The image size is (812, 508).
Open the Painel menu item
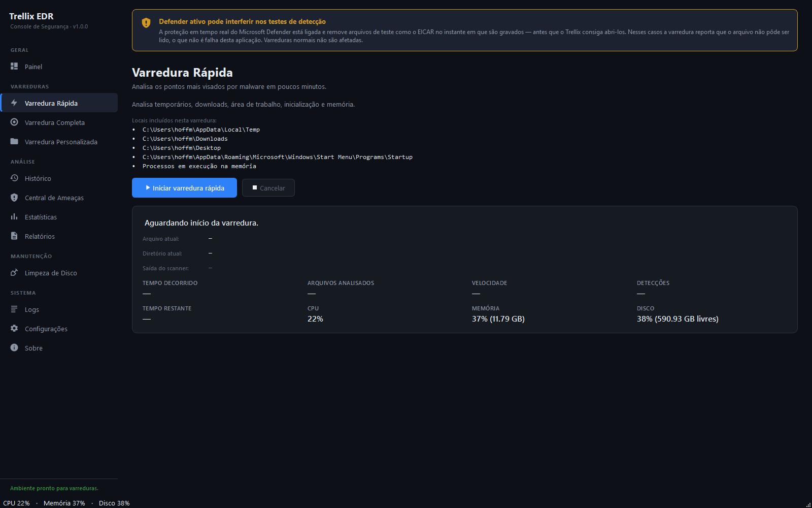click(59, 67)
